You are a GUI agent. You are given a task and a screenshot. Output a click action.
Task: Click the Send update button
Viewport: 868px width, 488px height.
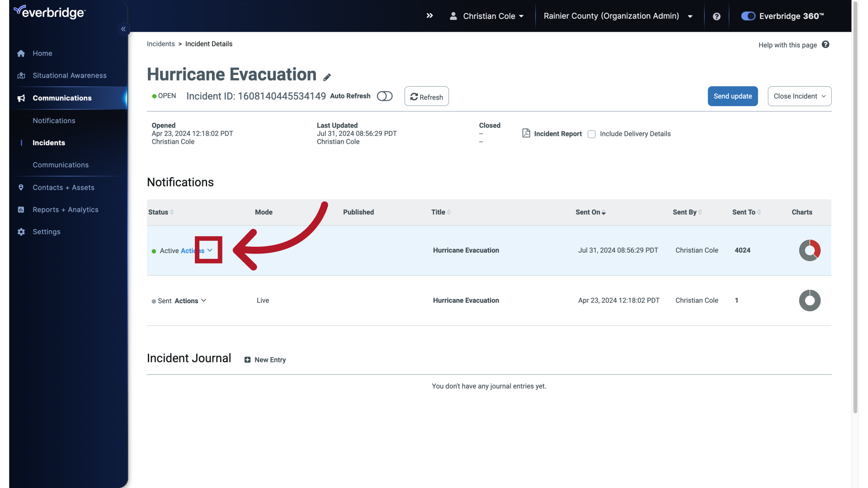[732, 96]
